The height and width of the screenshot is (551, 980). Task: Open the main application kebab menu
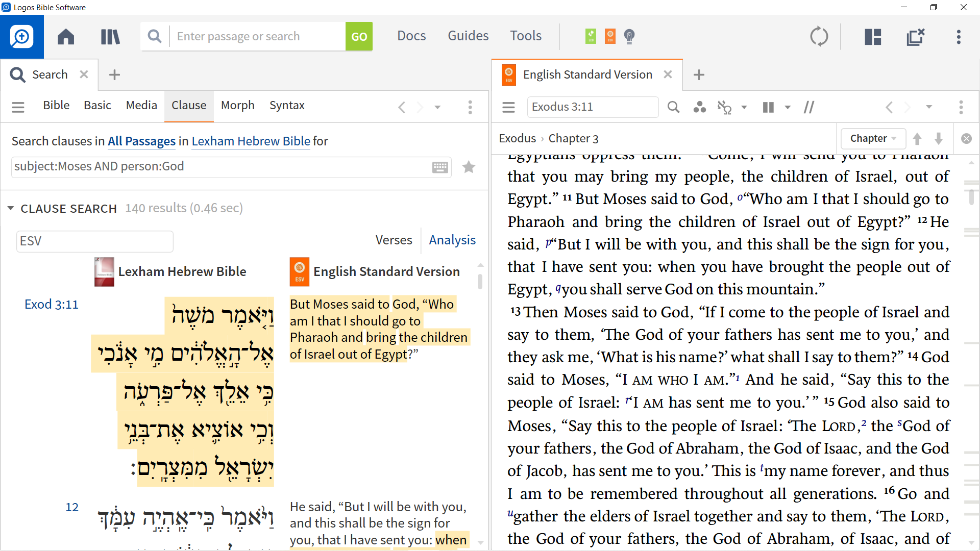[959, 36]
